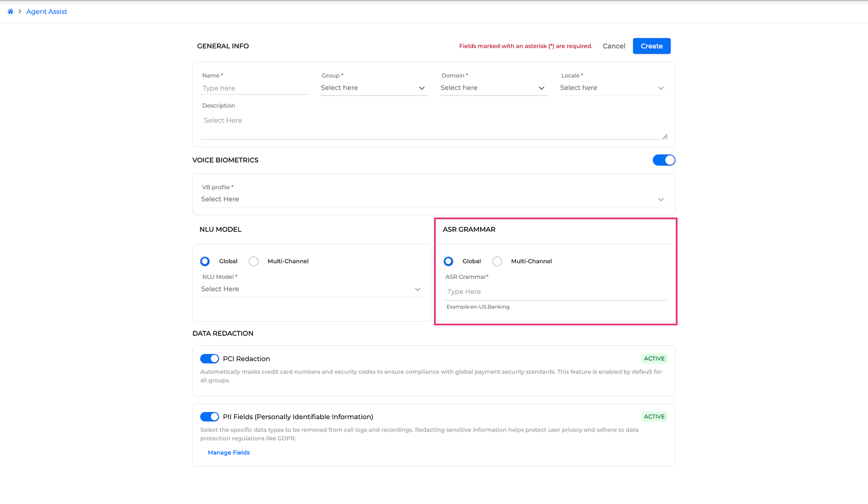Image resolution: width=868 pixels, height=504 pixels.
Task: Click the ACTIVE badge for PCI Redaction
Action: (x=655, y=358)
